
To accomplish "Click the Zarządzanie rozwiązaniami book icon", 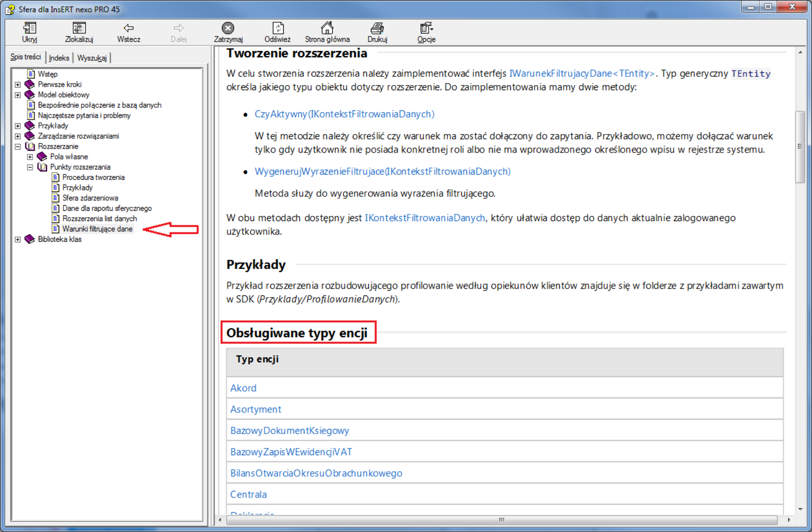I will tap(30, 136).
